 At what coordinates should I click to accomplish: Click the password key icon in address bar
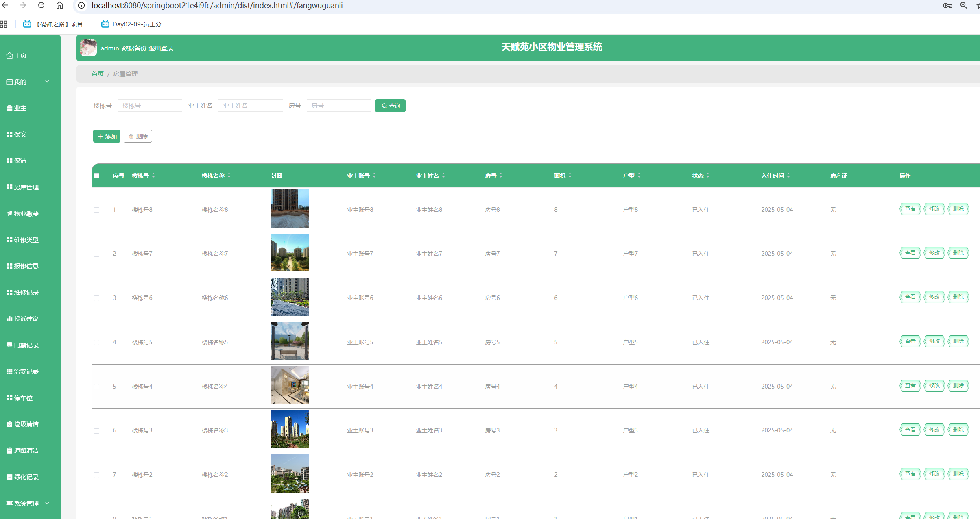947,5
